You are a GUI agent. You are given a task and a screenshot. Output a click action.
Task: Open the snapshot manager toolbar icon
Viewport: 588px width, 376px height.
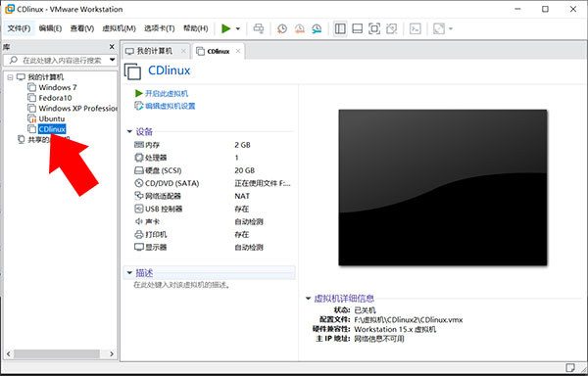317,28
